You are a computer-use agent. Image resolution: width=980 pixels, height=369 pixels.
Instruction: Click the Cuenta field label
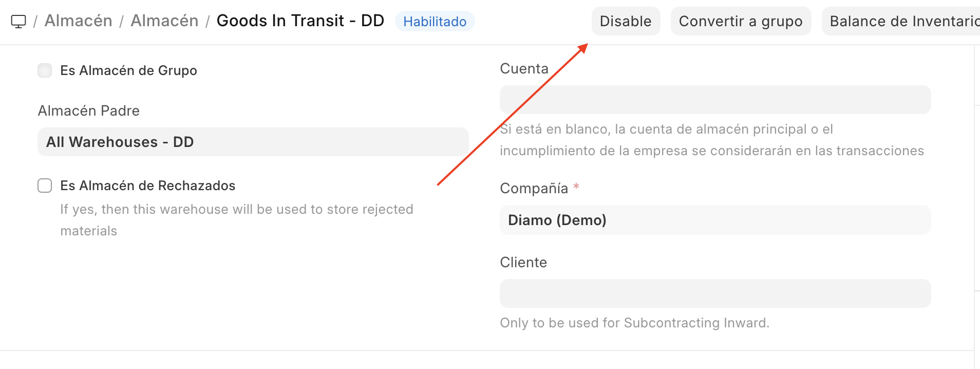click(x=524, y=69)
